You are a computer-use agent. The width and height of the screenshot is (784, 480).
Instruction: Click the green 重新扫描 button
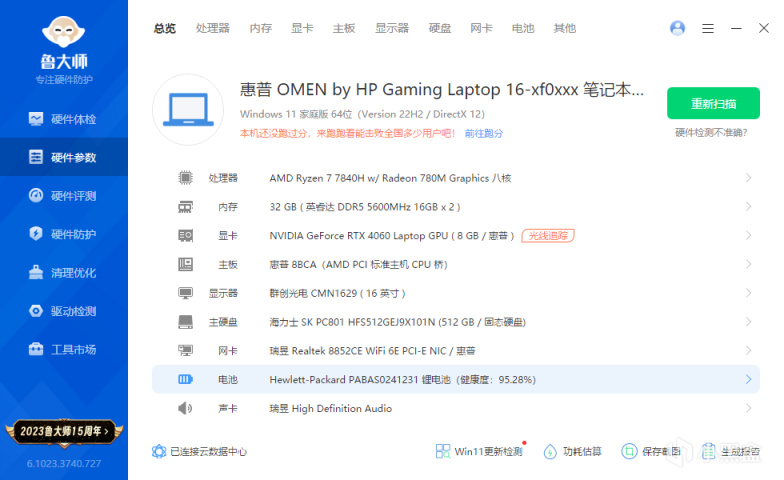click(713, 104)
